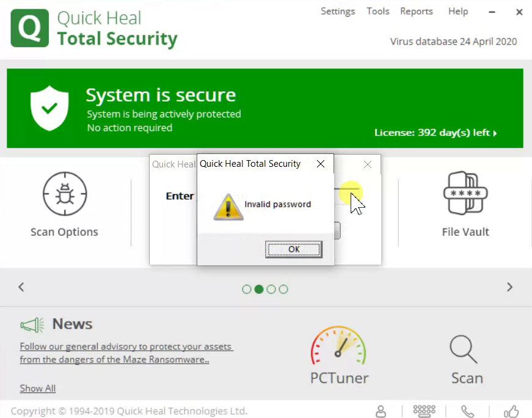Click the System is secure heading
Image resolution: width=532 pixels, height=418 pixels.
click(161, 95)
